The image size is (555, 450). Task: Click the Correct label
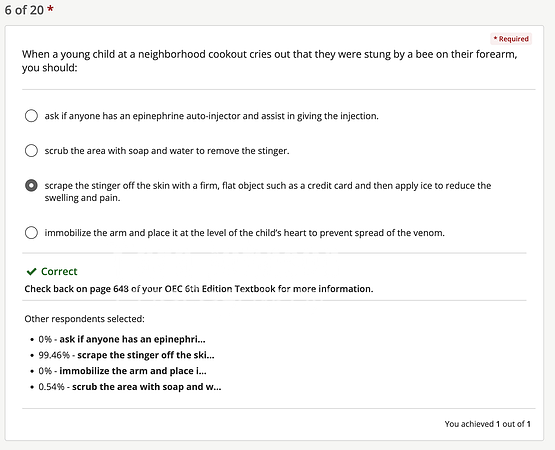[59, 272]
